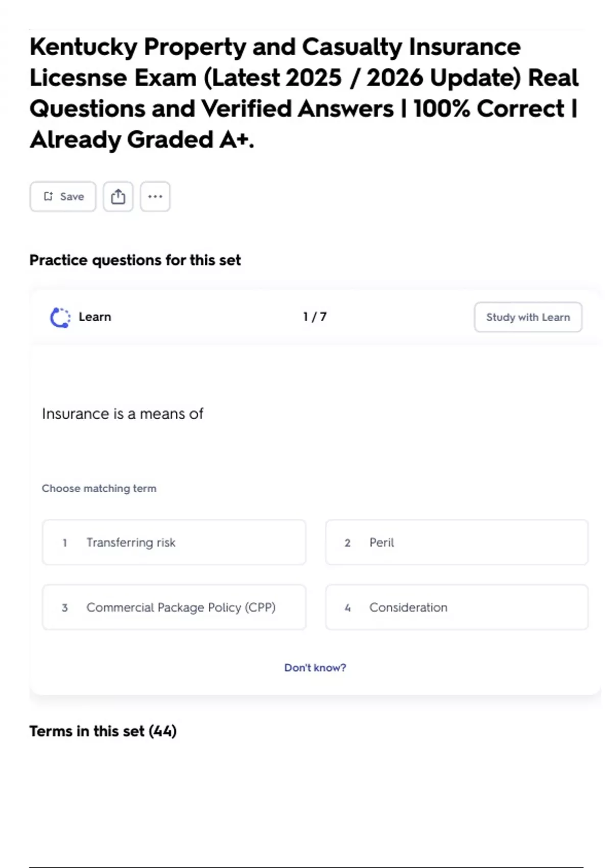
Task: Click the Don't know? link
Action: coord(315,667)
